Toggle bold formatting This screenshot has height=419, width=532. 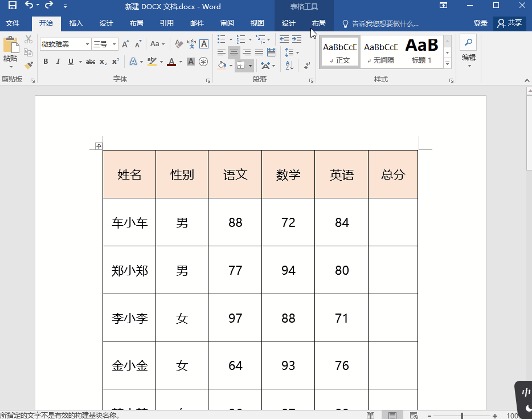click(46, 62)
